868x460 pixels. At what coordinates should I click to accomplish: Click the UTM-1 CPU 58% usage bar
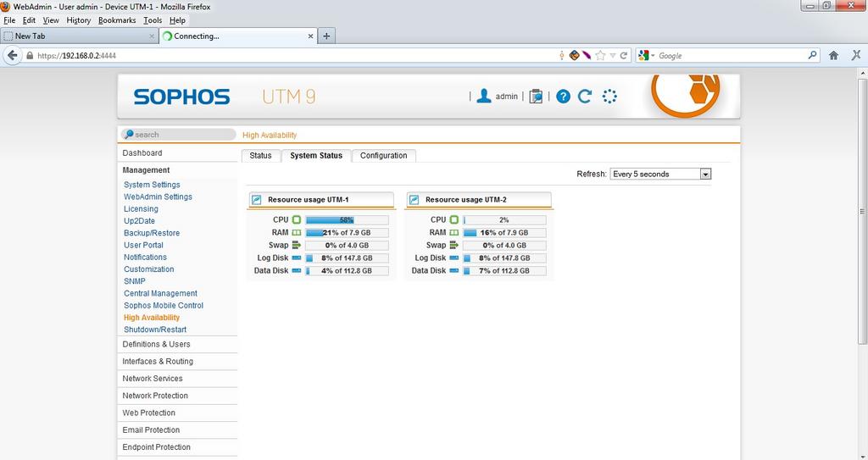coord(347,219)
